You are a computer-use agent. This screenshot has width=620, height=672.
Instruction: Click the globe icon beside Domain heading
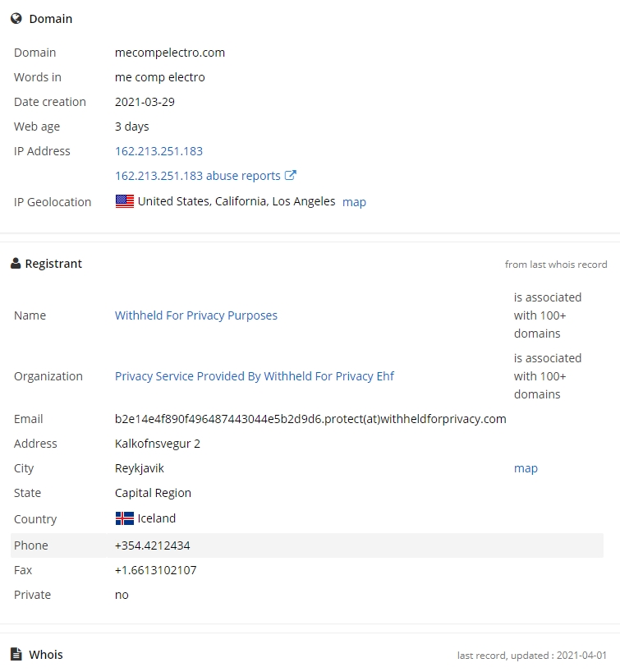16,18
